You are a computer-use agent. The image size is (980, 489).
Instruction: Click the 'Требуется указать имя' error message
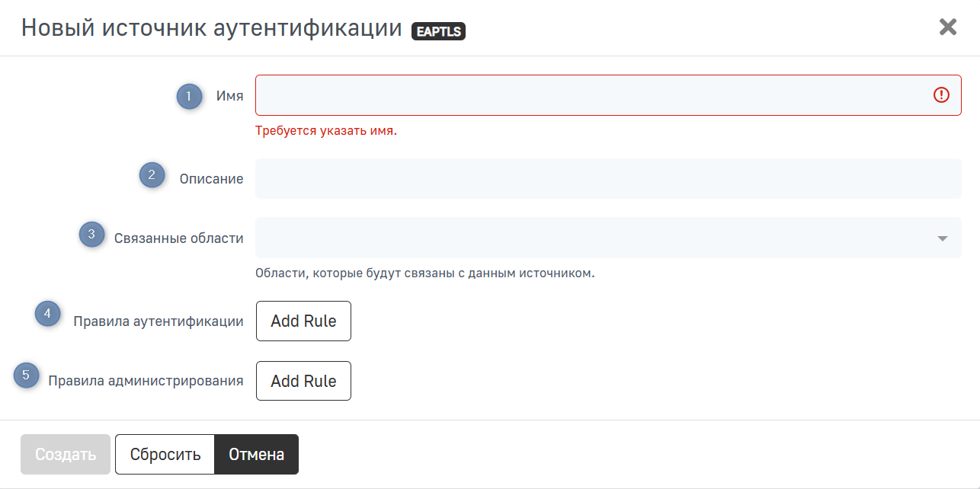(x=326, y=130)
